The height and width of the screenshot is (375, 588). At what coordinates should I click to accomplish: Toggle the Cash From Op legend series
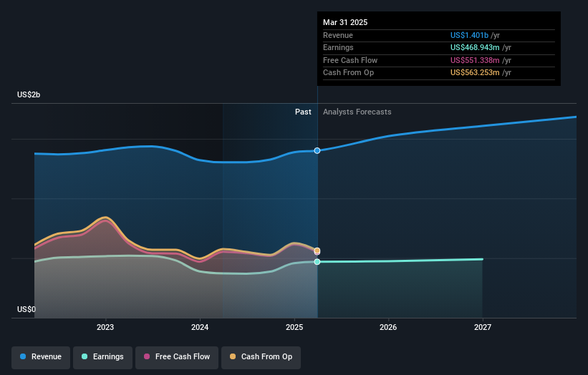click(261, 357)
